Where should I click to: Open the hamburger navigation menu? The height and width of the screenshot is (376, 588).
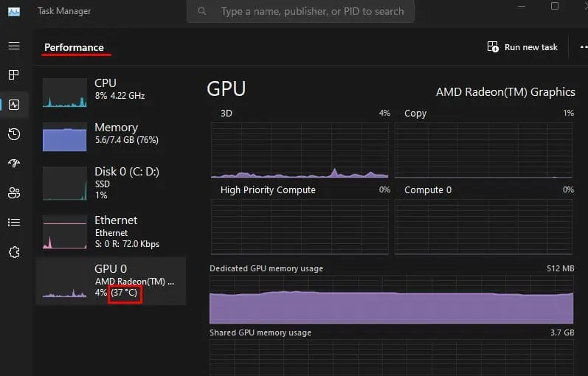click(x=14, y=46)
